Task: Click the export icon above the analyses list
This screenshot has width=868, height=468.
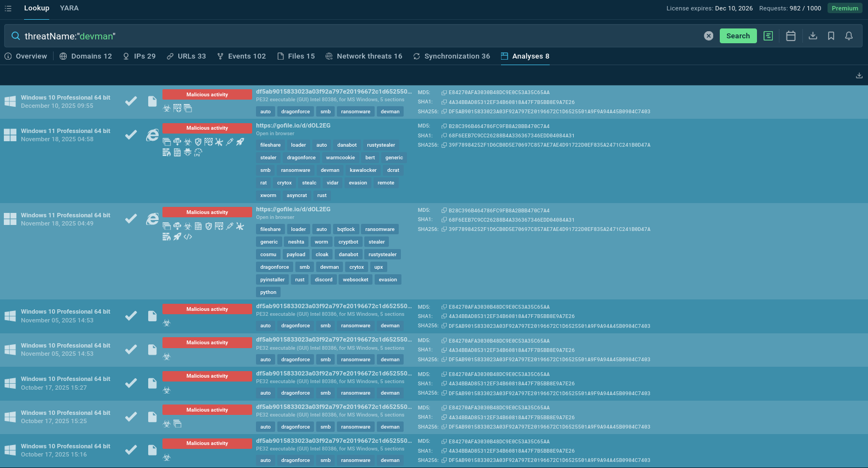Action: point(859,76)
